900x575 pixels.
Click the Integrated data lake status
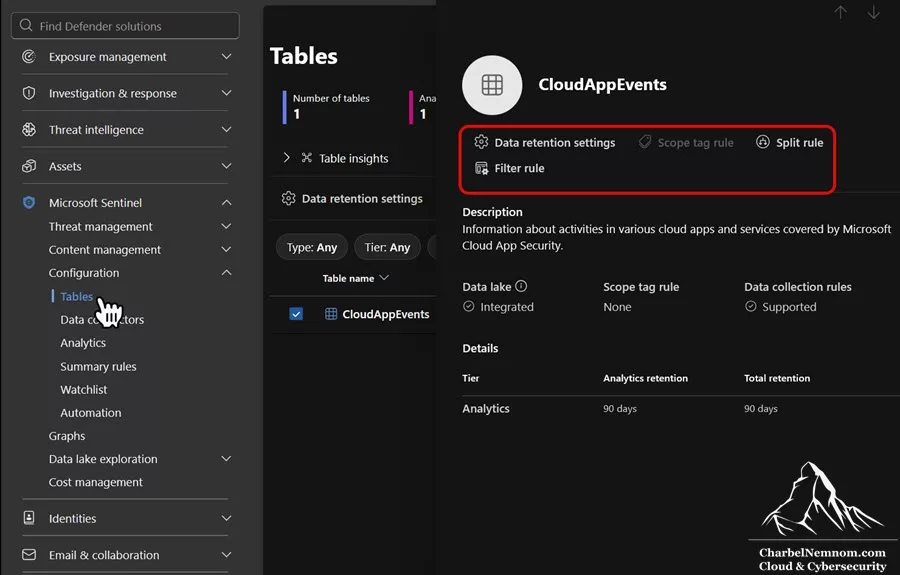(x=498, y=306)
